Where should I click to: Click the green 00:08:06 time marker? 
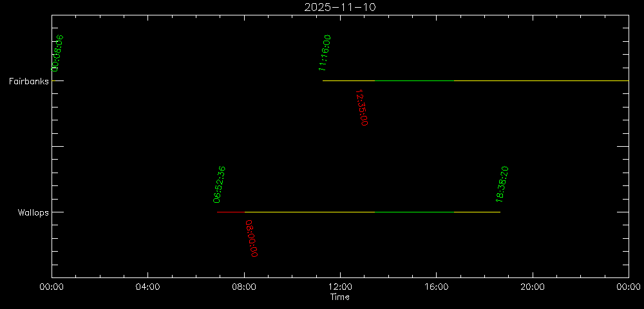tap(58, 53)
